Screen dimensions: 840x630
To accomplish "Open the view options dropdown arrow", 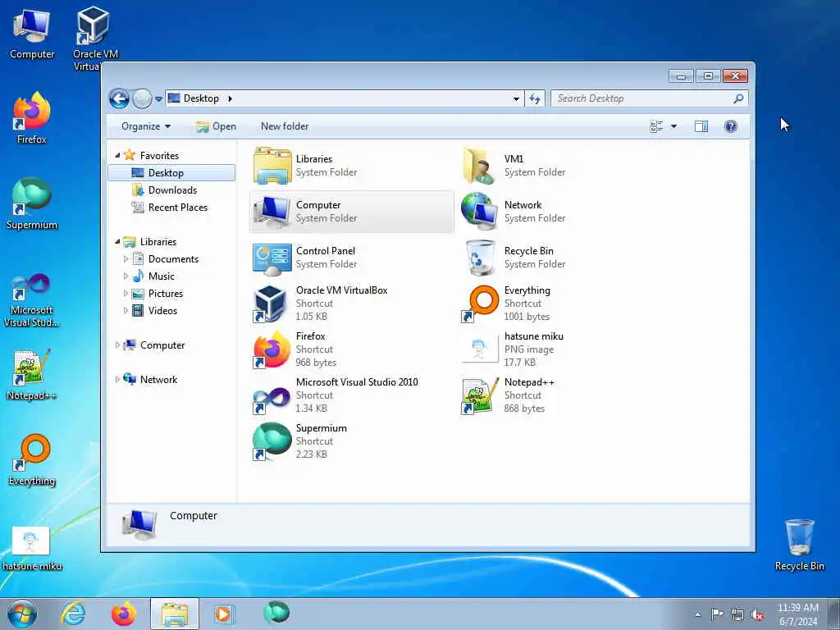I will 674,126.
